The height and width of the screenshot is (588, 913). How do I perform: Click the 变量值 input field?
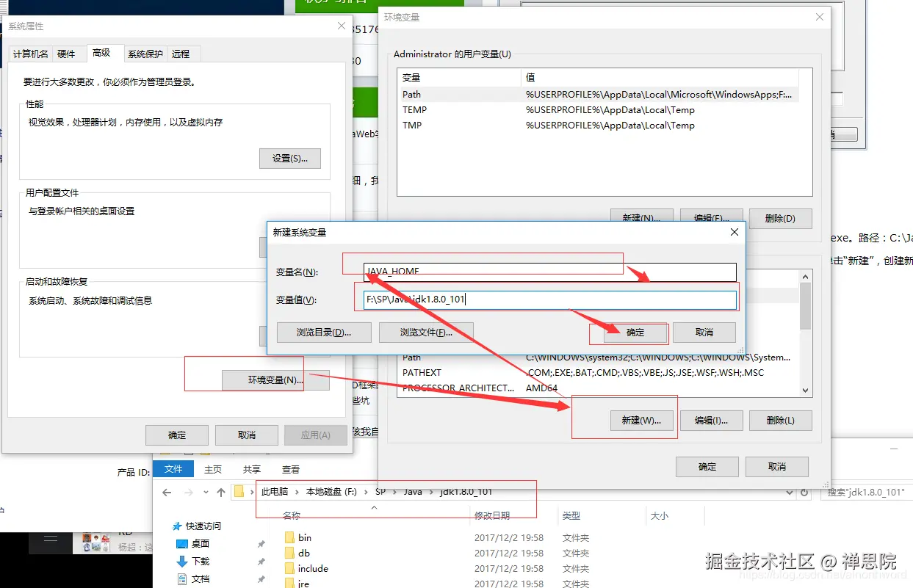point(549,300)
